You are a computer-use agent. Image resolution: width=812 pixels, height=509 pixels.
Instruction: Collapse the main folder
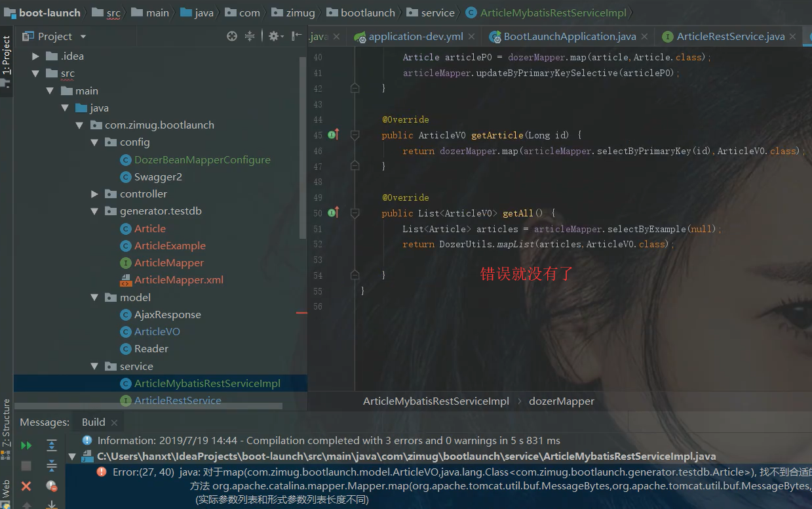tap(50, 91)
